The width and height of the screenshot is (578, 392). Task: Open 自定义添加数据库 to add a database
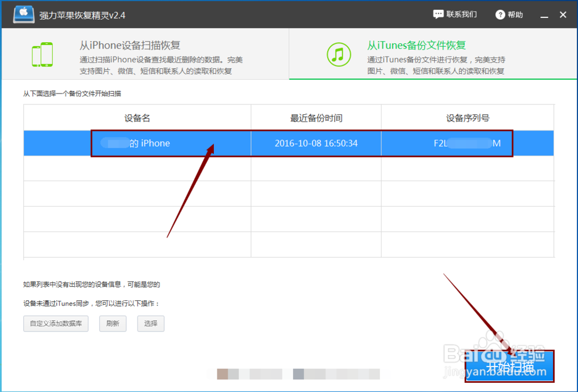coord(55,323)
